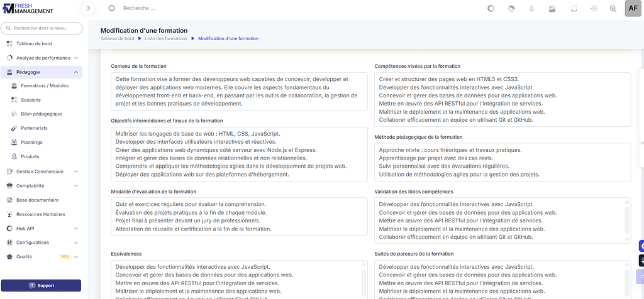Click the Support button

(x=42, y=285)
